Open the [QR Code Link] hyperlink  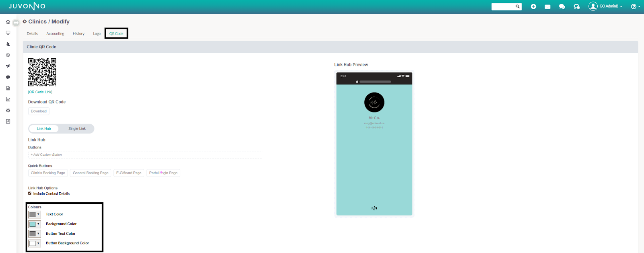point(40,92)
